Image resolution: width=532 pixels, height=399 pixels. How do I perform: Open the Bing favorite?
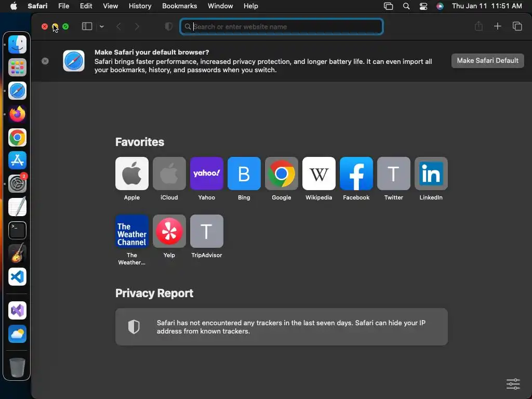coord(244,174)
